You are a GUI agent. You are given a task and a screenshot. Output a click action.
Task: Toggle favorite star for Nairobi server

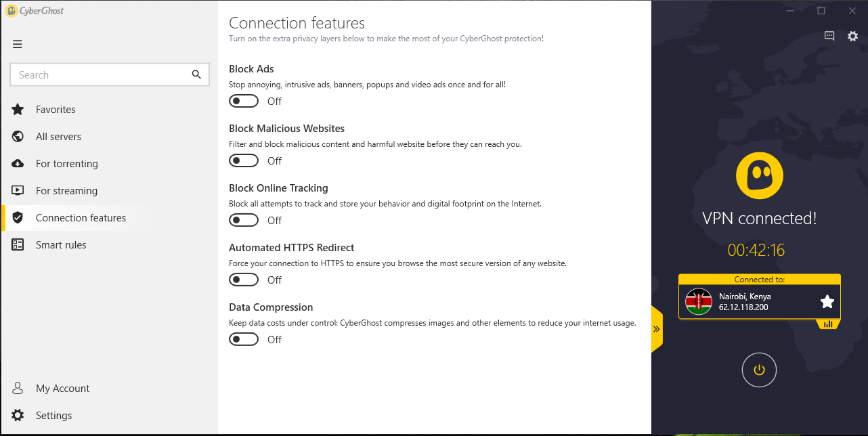tap(827, 302)
